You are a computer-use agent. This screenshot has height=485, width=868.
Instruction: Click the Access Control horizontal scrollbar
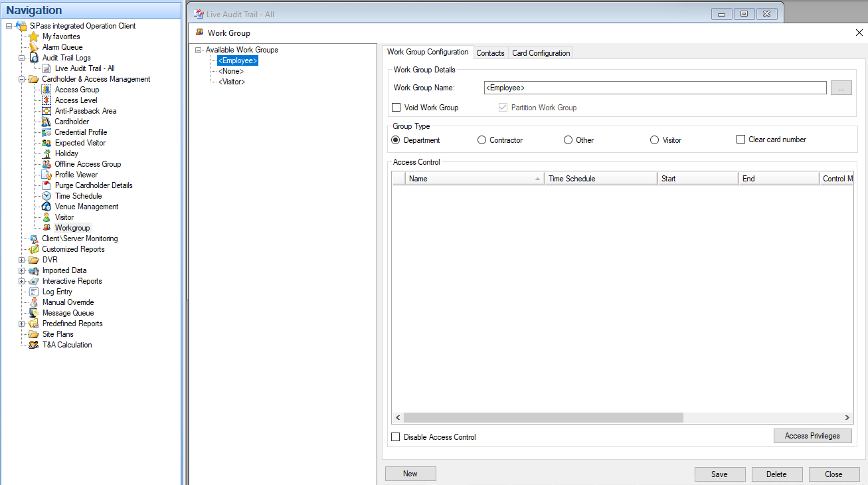[x=543, y=418]
